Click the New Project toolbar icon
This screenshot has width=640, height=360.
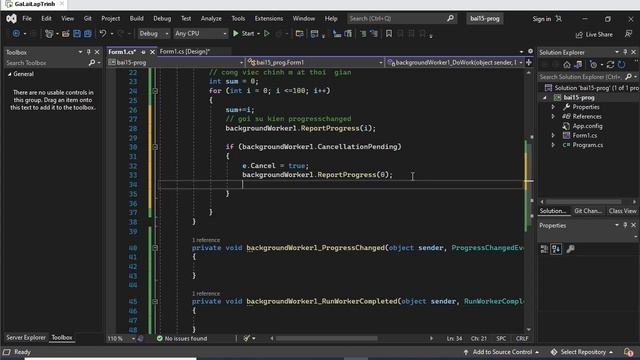[x=49, y=33]
